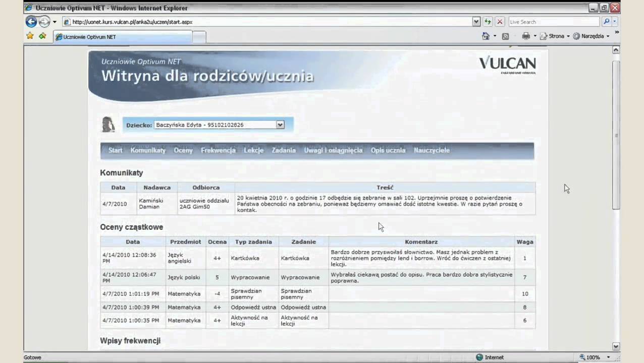
Task: Click the '4/14/2010 12:06:47 PM' date cell
Action: click(x=133, y=277)
